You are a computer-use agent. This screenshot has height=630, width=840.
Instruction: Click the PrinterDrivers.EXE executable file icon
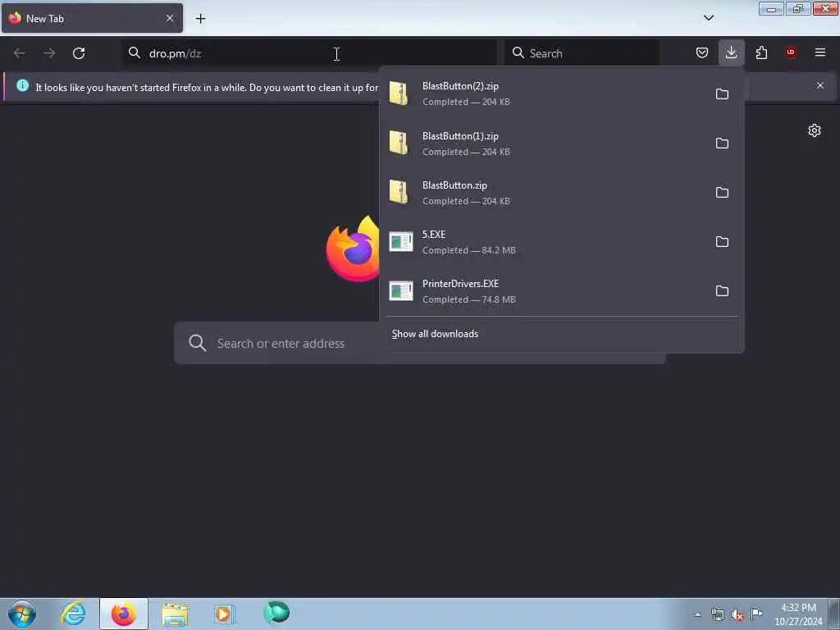400,291
